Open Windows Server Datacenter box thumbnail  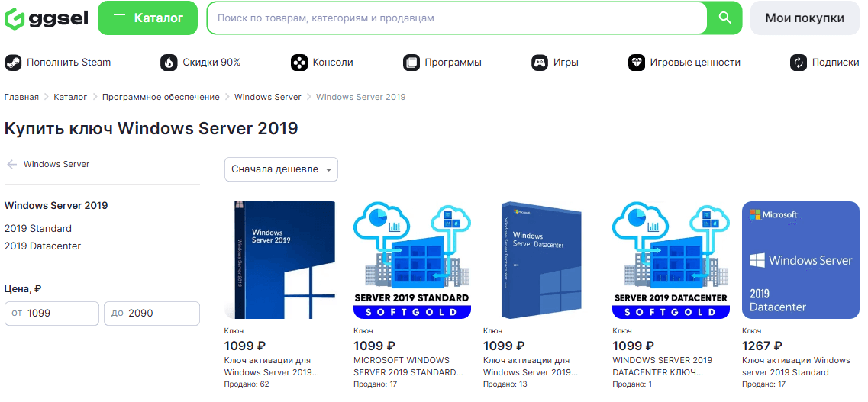coord(541,260)
